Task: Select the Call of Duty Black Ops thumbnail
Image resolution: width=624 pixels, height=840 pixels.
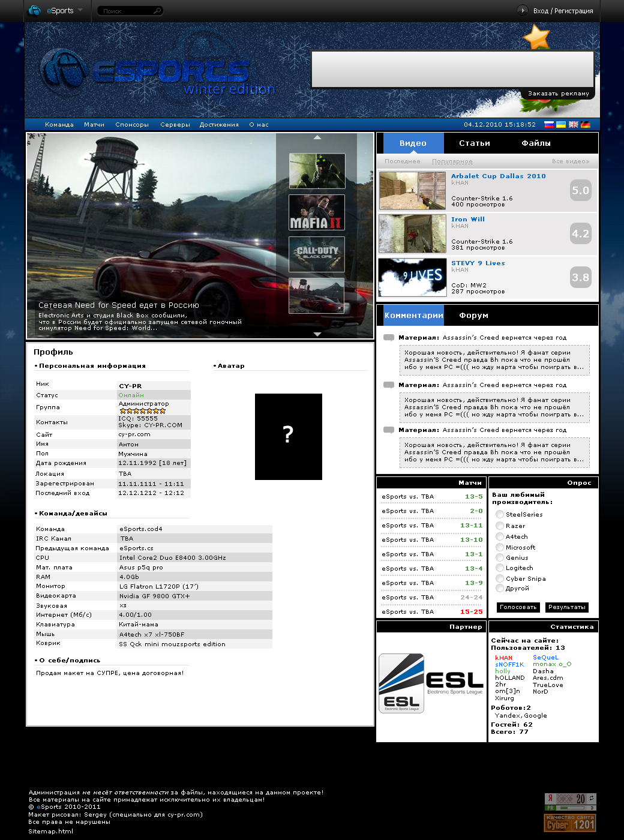Action: tap(317, 254)
